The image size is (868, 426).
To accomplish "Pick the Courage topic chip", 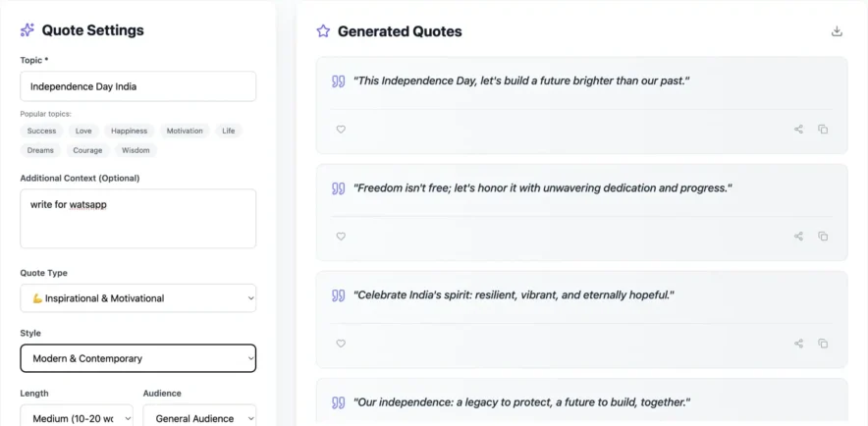I will (x=87, y=150).
